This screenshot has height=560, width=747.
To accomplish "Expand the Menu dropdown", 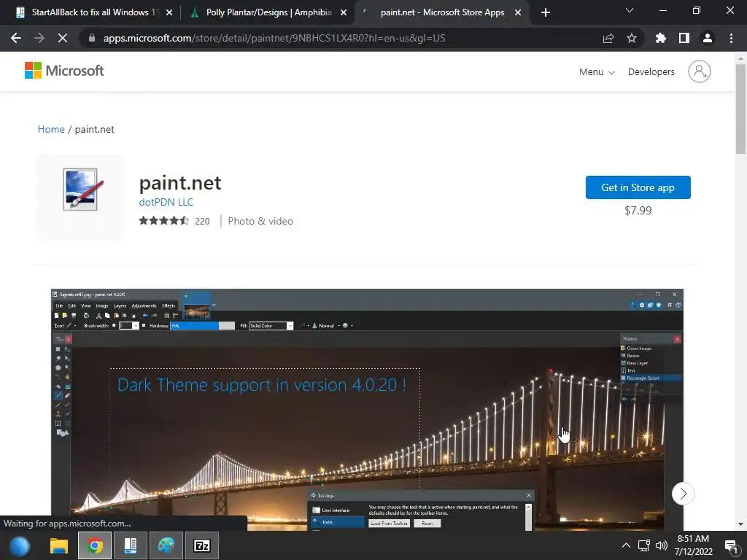I will pos(597,72).
